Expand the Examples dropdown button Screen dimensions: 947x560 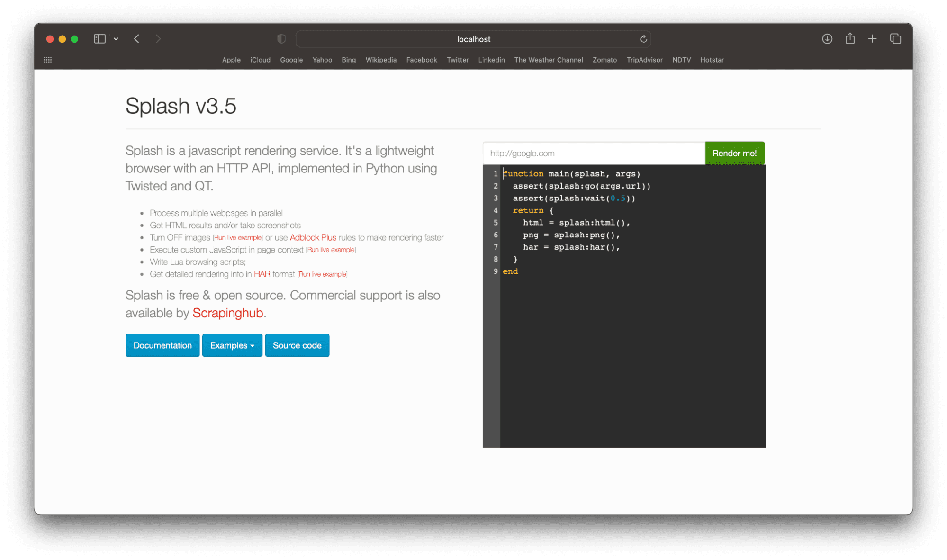pos(232,345)
